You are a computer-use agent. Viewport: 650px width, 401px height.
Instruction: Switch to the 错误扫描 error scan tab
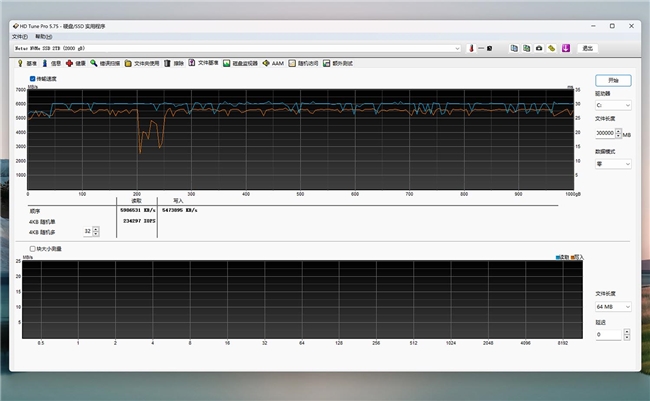point(105,63)
